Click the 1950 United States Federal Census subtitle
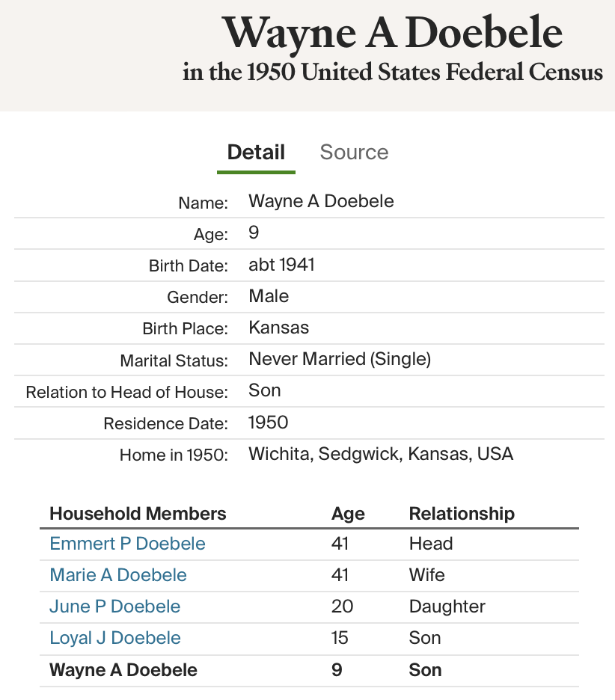615x700 pixels. point(392,73)
